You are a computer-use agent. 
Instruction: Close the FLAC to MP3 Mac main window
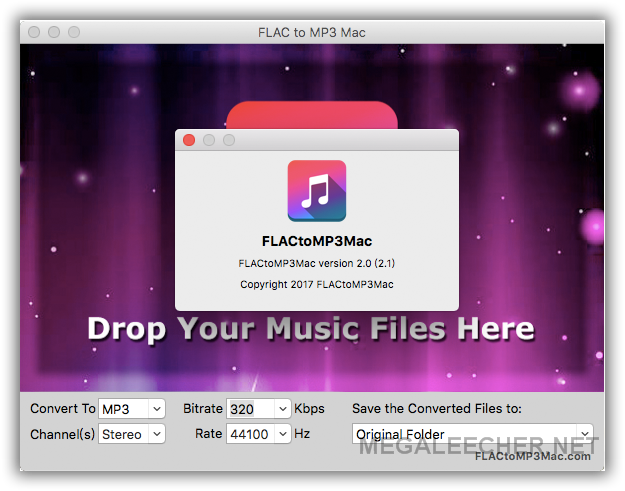[x=34, y=32]
